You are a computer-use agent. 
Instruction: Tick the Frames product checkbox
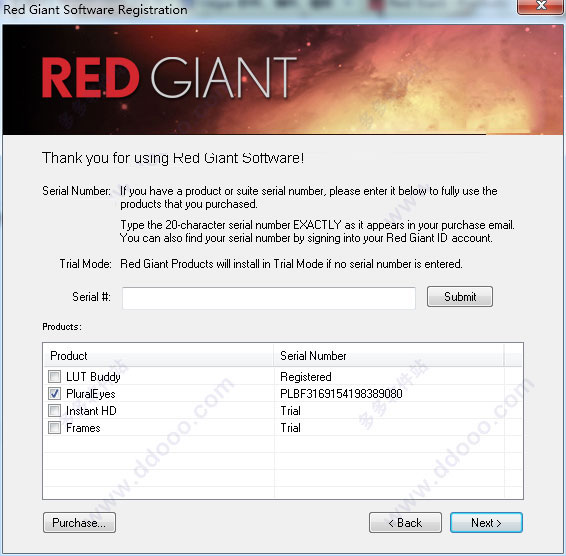click(x=55, y=427)
